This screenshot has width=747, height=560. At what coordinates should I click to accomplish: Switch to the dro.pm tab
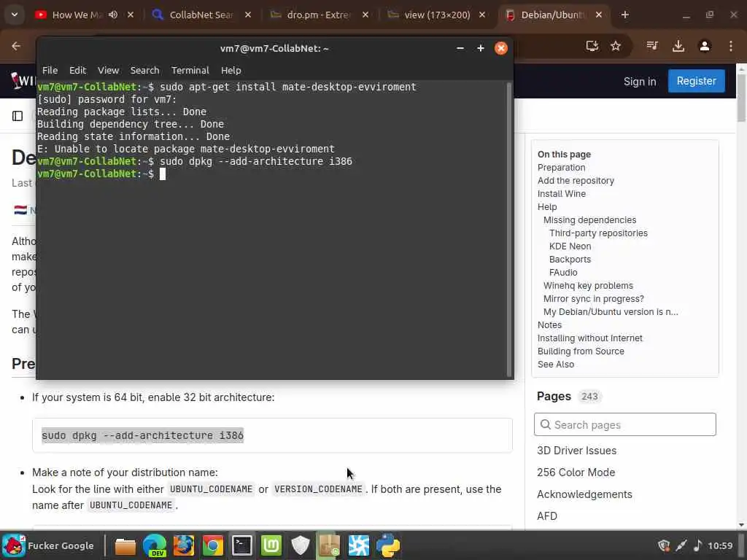coord(312,15)
